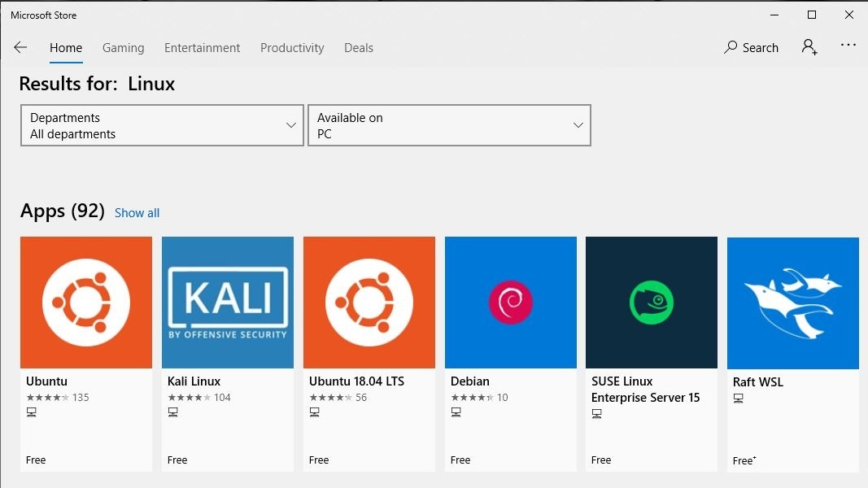Open the Entertainment tab
The width and height of the screenshot is (868, 488).
click(202, 48)
